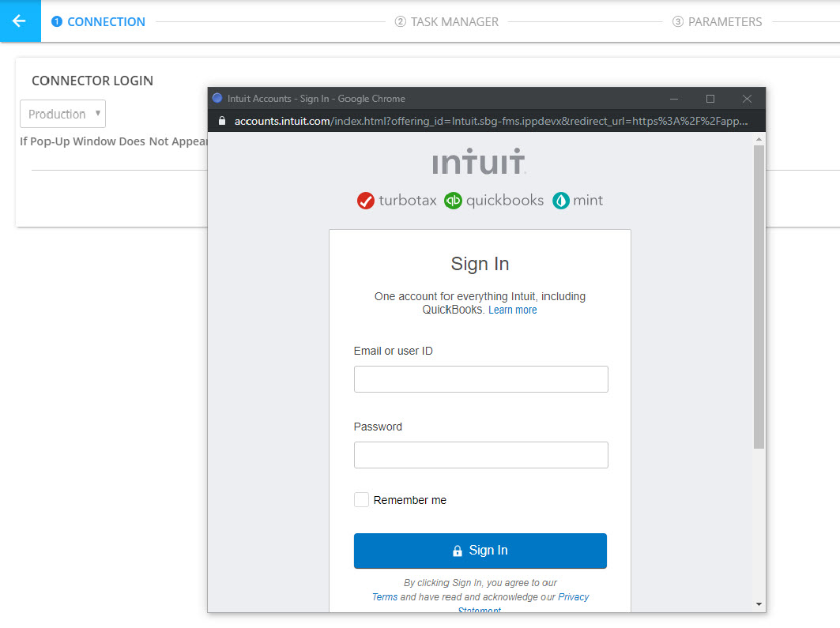
Task: Enable the Remember me checkbox
Action: [361, 500]
